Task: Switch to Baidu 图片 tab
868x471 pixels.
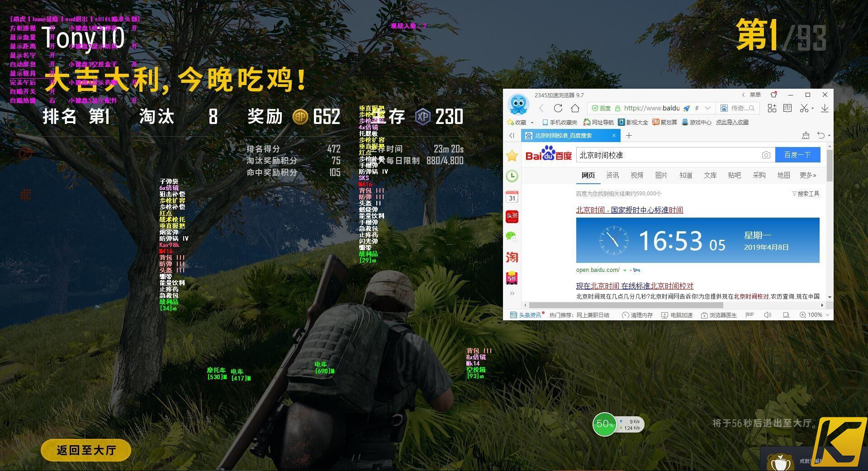Action: [661, 175]
